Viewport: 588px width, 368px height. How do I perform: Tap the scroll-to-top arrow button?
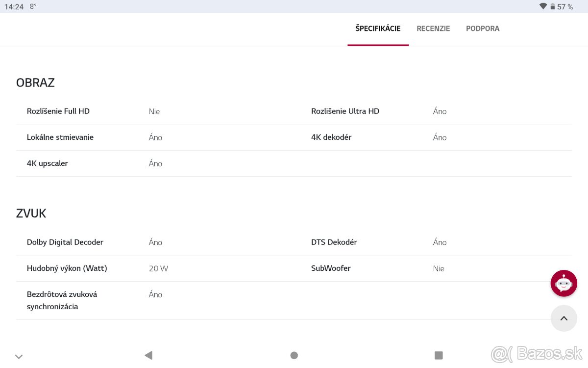point(563,318)
